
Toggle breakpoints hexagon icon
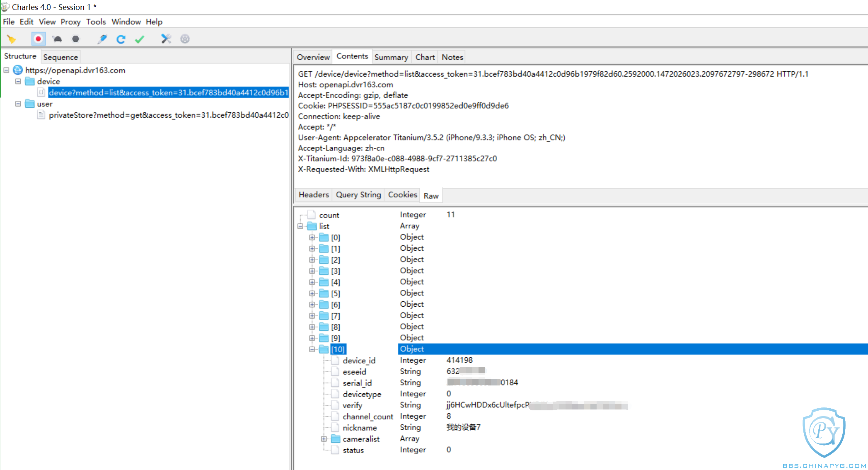pyautogui.click(x=75, y=39)
